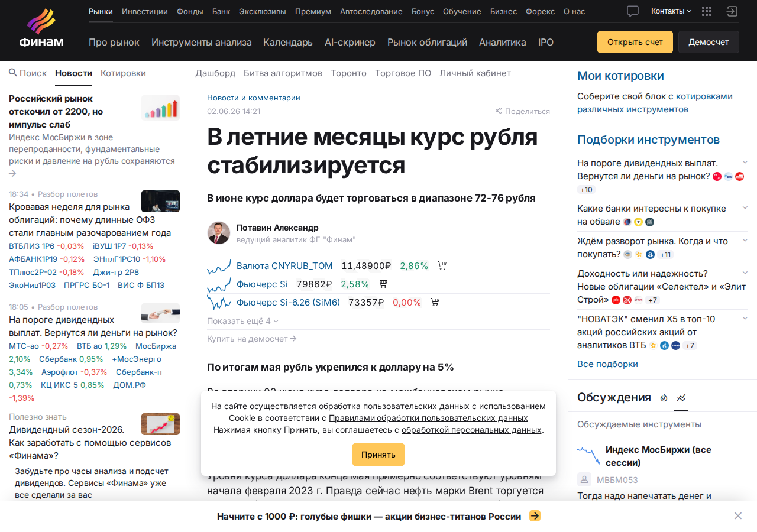
Task: Switch to the Котировки tab
Action: (123, 73)
